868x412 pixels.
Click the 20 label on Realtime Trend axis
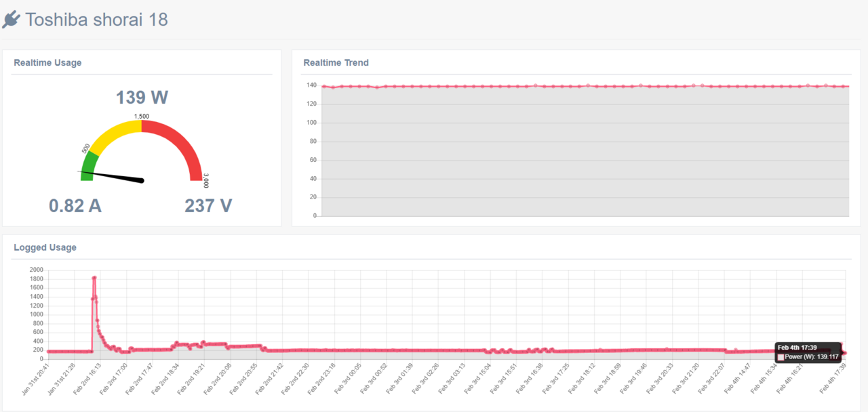click(313, 197)
